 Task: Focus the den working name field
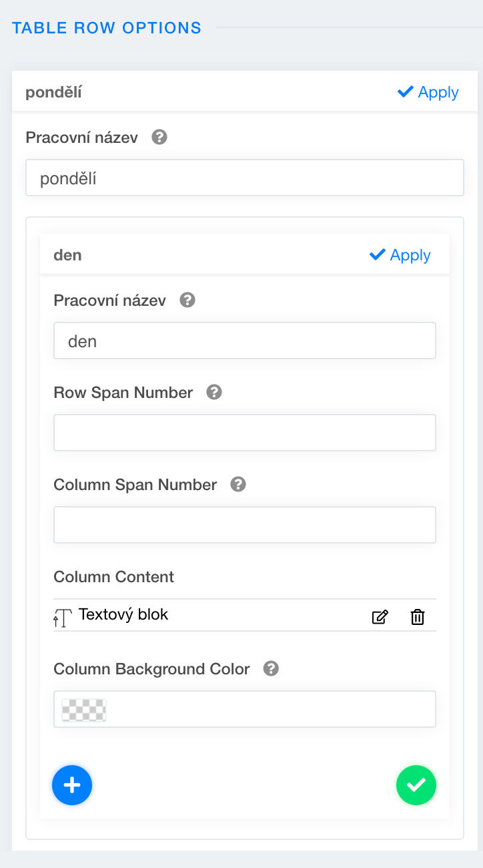click(244, 341)
